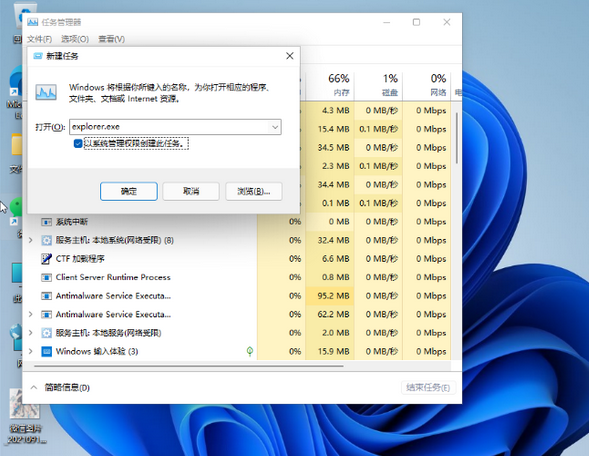Viewport: 589px width, 456px height.
Task: Click the 浏览(B)... browse button
Action: (x=254, y=192)
